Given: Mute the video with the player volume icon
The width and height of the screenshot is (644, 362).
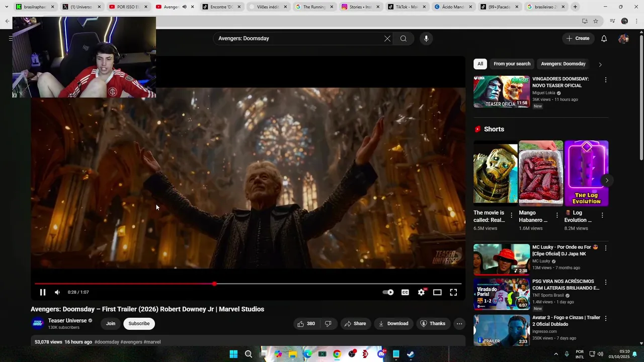Looking at the screenshot, I should [57, 292].
